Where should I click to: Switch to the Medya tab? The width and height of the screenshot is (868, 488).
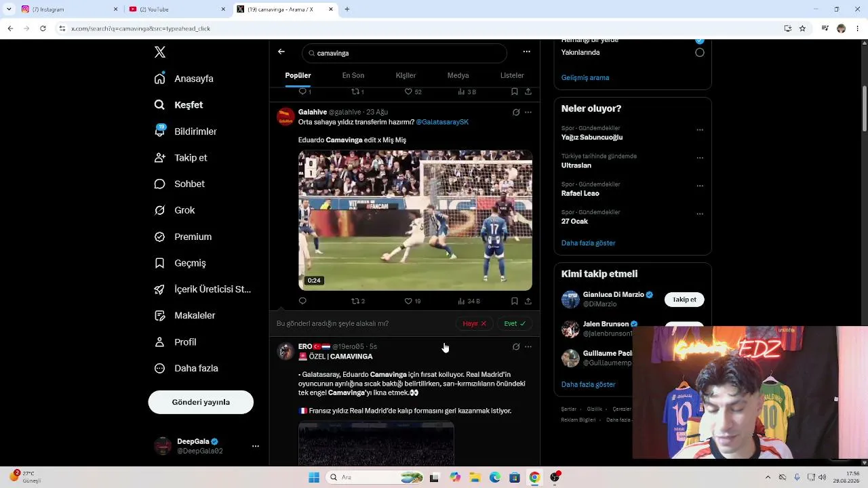[458, 75]
